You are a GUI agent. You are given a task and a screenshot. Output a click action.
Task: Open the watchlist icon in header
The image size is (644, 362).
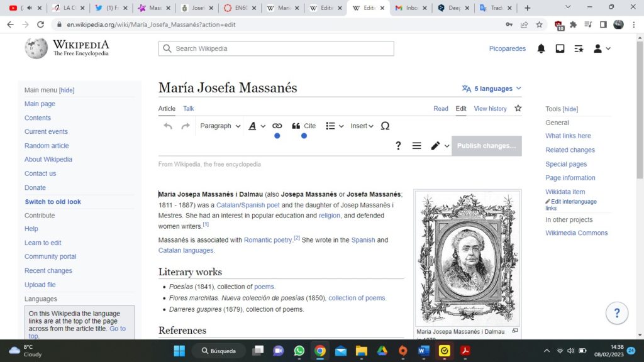click(x=579, y=48)
